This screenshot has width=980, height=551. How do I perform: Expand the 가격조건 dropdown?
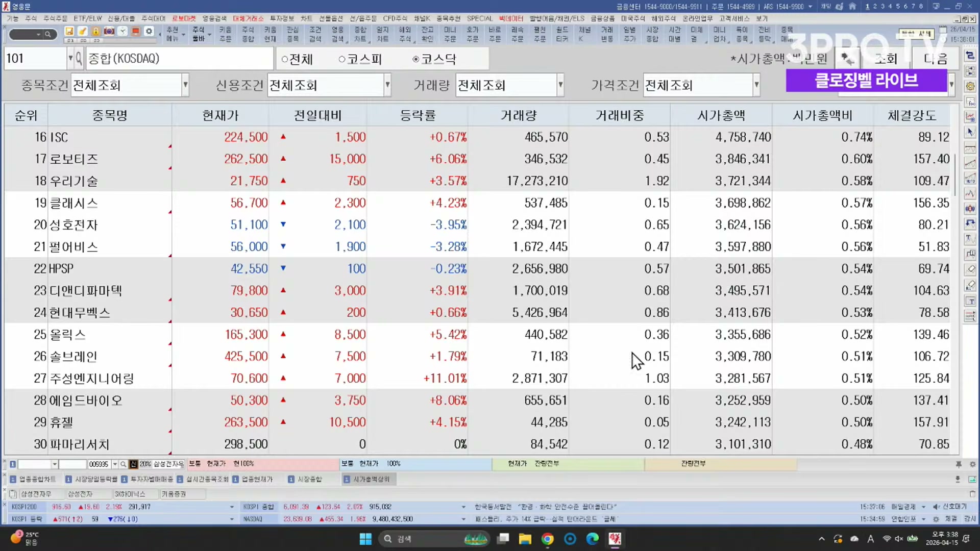tap(756, 85)
